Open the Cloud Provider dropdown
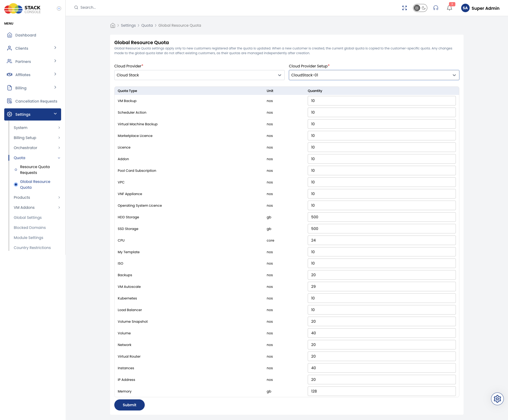The width and height of the screenshot is (508, 420). [199, 75]
